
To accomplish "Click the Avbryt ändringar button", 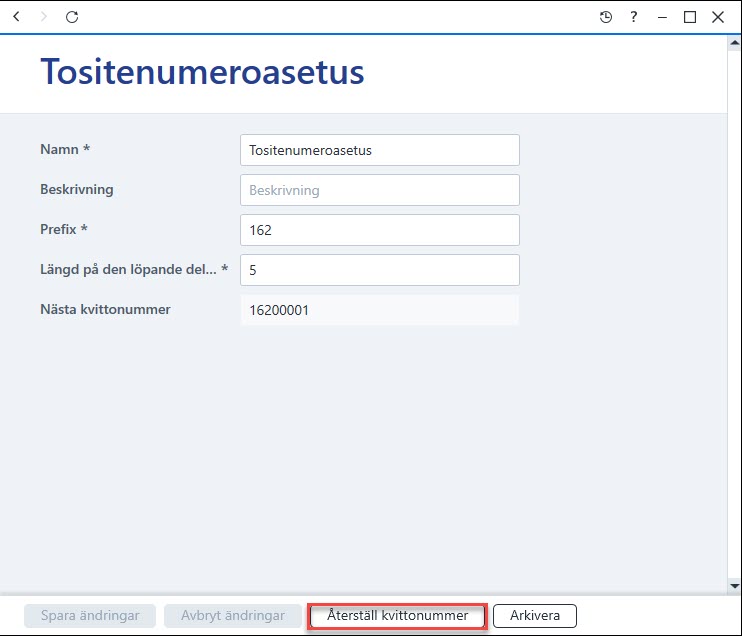I will click(x=233, y=615).
